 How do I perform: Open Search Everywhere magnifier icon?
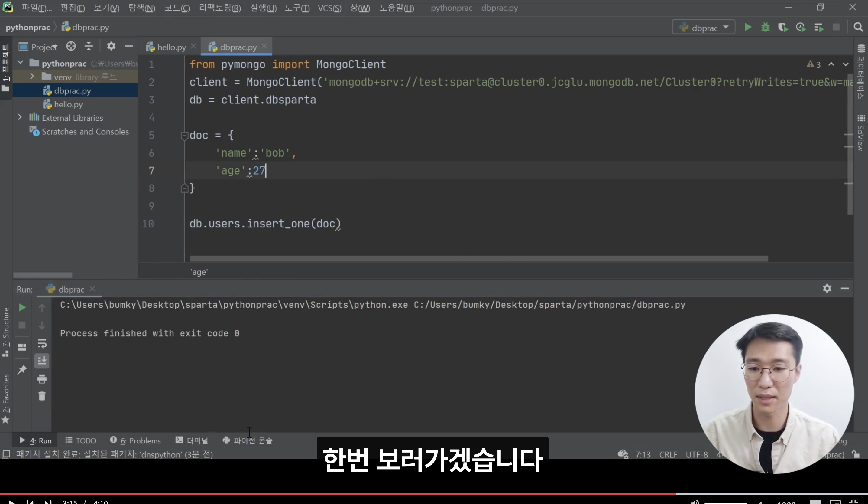(858, 27)
